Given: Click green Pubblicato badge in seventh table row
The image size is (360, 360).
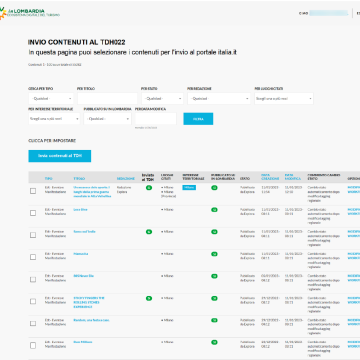Looking at the screenshot, I should (214, 320).
